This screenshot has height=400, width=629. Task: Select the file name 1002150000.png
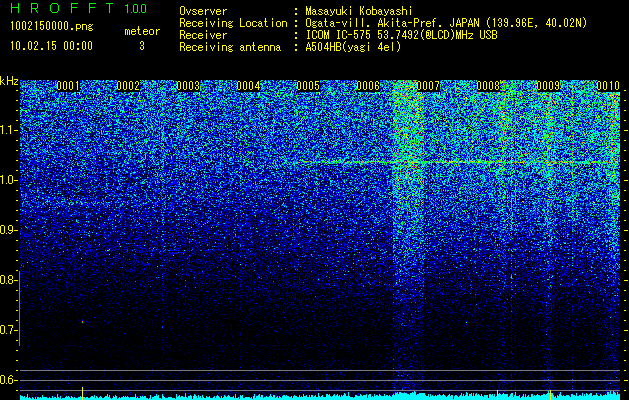[x=52, y=26]
